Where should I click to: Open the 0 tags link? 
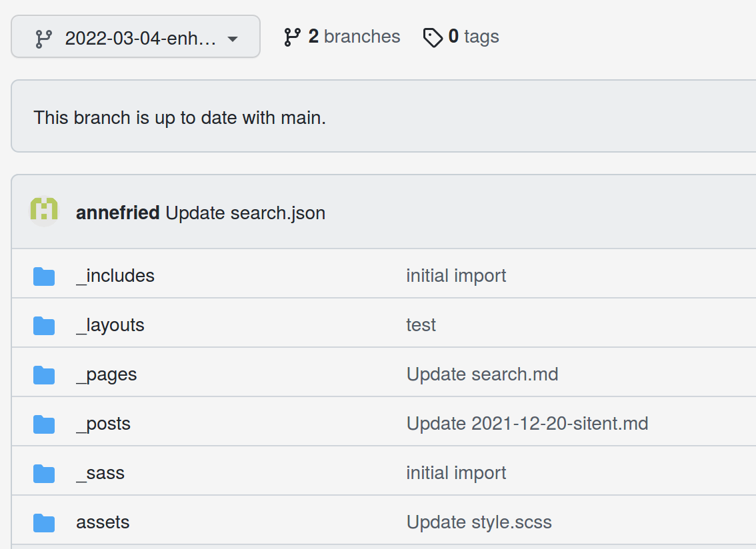(x=461, y=37)
